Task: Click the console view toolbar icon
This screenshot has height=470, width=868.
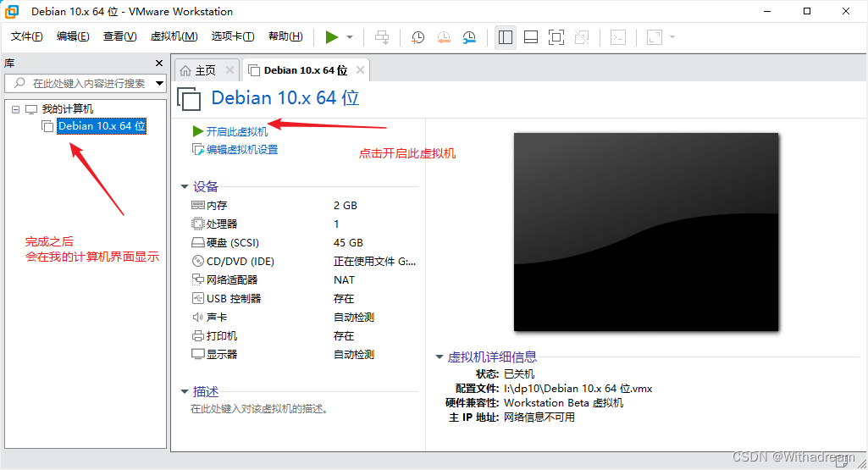Action: [618, 37]
